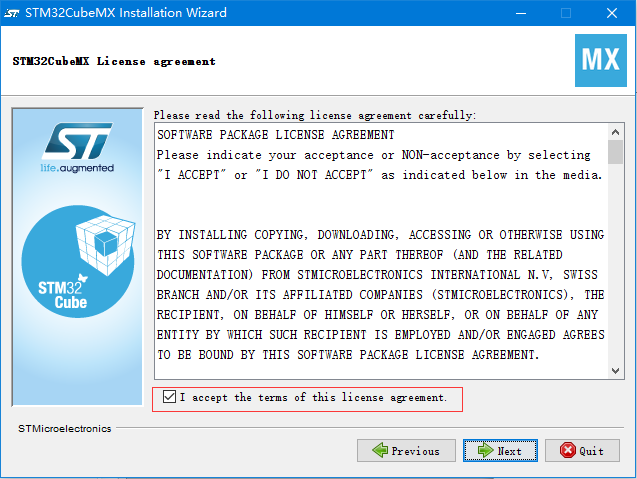Click the green arrow on Next button

[485, 450]
